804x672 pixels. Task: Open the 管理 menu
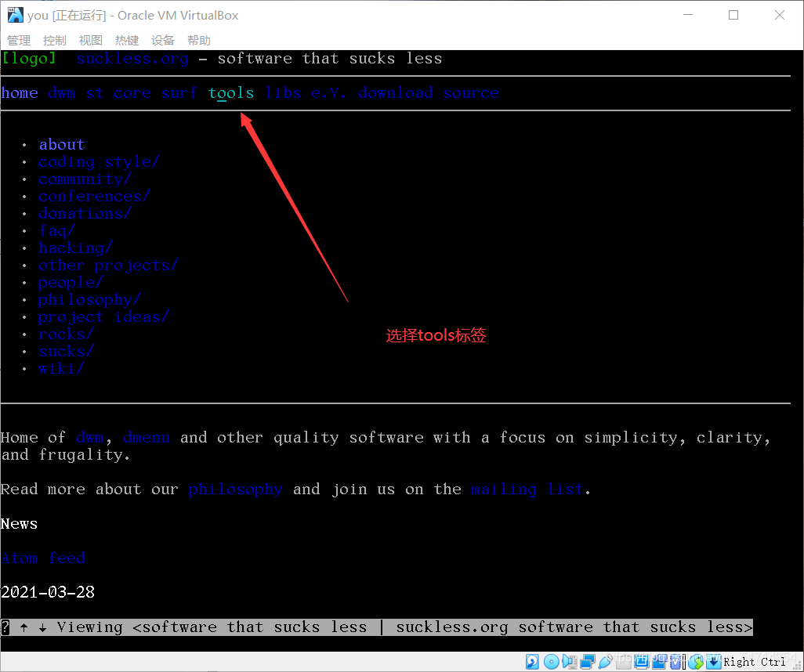coord(19,40)
